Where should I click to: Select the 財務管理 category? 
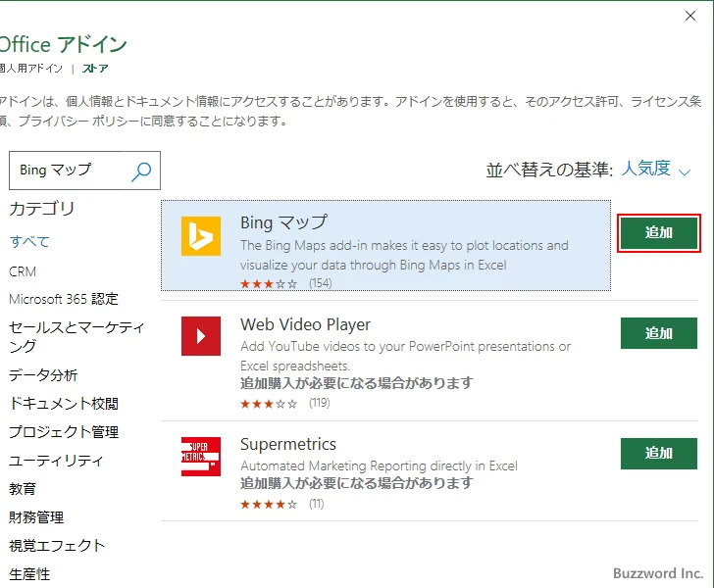[x=36, y=517]
